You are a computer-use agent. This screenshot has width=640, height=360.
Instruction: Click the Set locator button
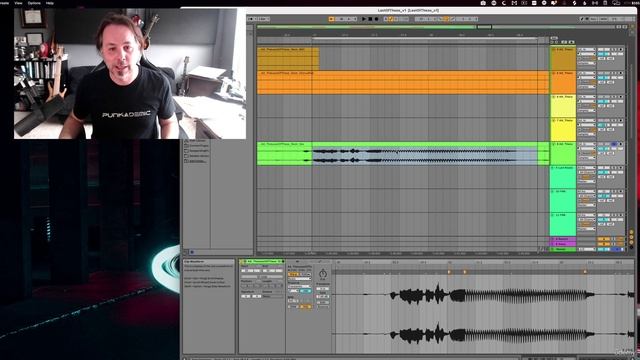click(554, 38)
